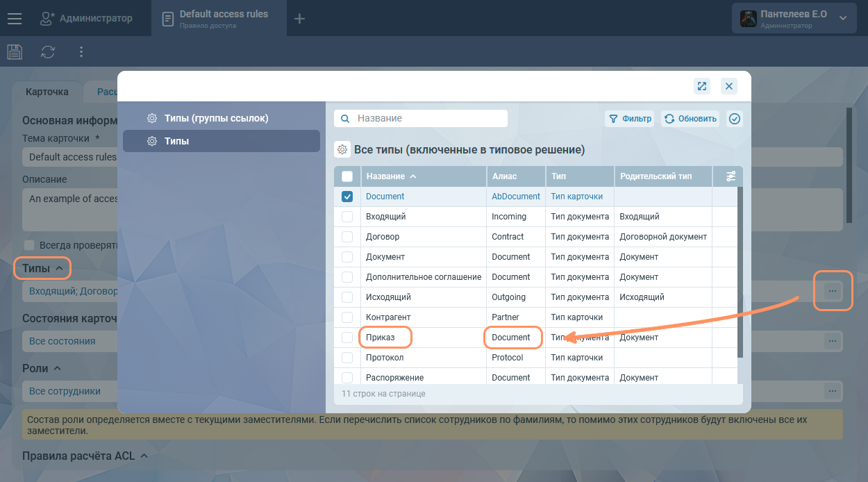
Task: Expand dialog to full screen
Action: click(x=702, y=86)
